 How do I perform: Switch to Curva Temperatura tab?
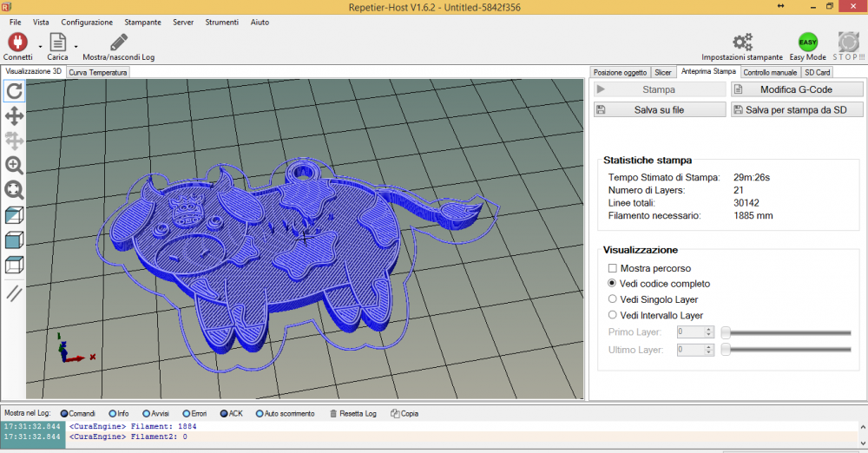[x=98, y=72]
